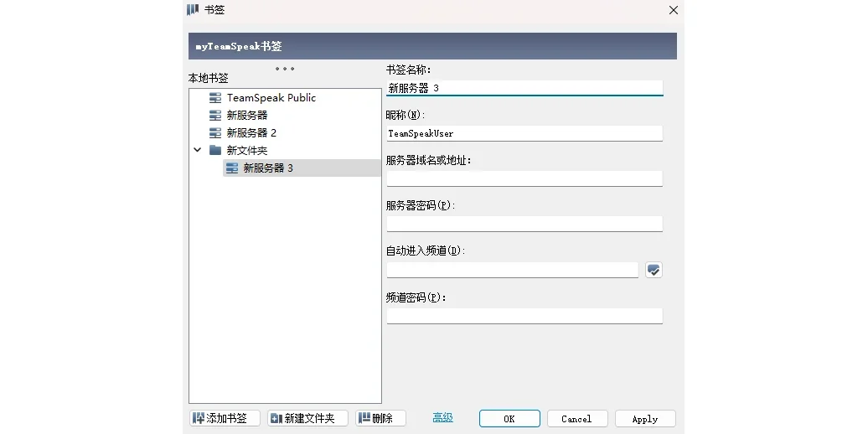The width and height of the screenshot is (868, 434).
Task: Select the 新服务器 2 bookmark
Action: click(251, 133)
